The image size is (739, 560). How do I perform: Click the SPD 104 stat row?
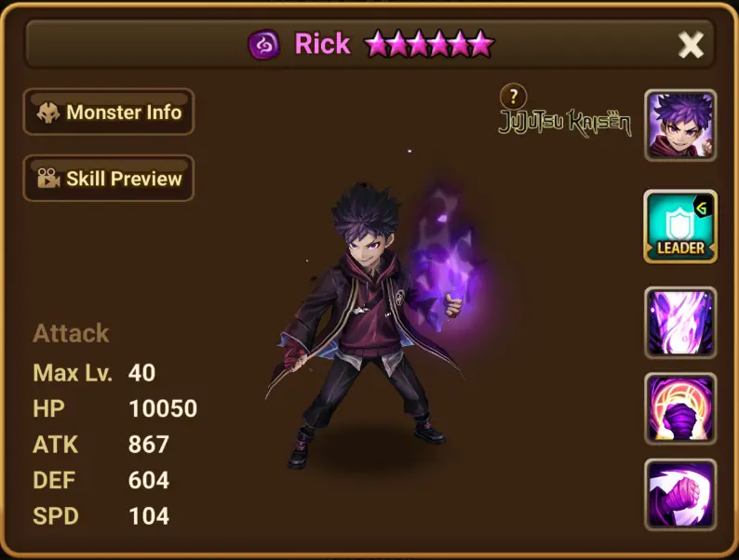click(x=101, y=515)
